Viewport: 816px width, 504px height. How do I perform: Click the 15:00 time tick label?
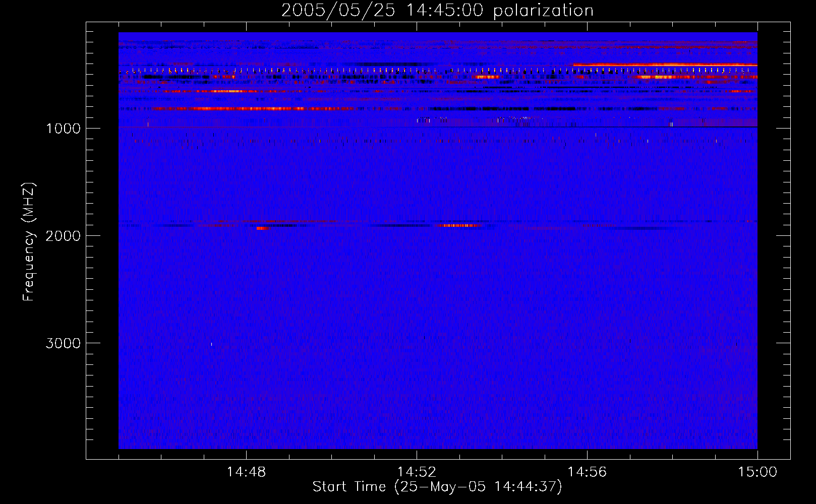tap(757, 472)
